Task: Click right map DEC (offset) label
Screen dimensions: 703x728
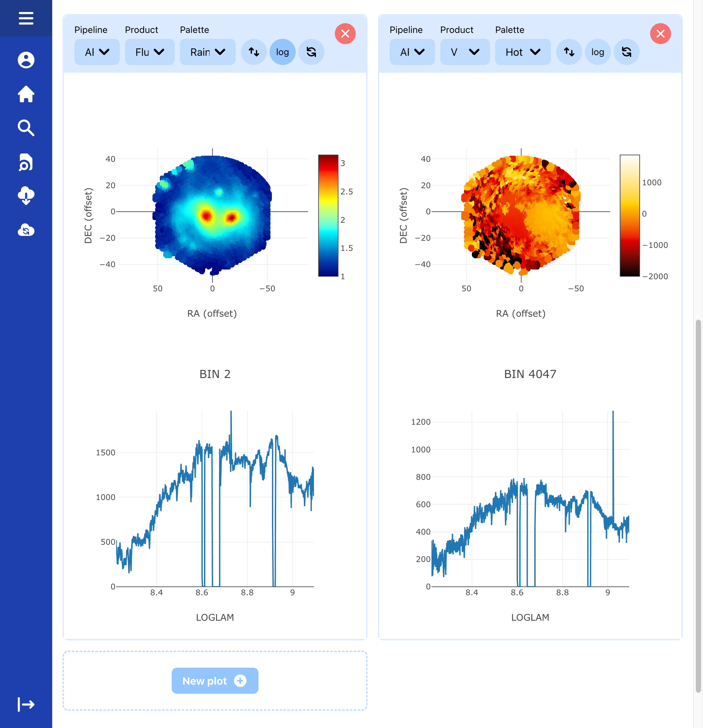Action: (403, 215)
